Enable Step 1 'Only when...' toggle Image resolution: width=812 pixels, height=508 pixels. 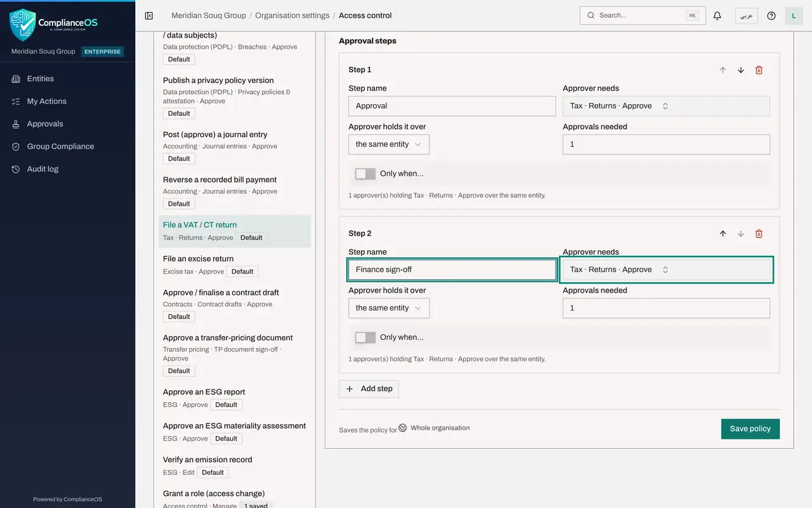point(365,174)
